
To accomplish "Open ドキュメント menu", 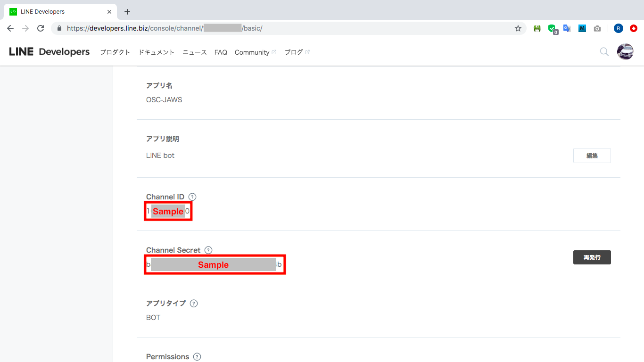I will click(x=157, y=52).
